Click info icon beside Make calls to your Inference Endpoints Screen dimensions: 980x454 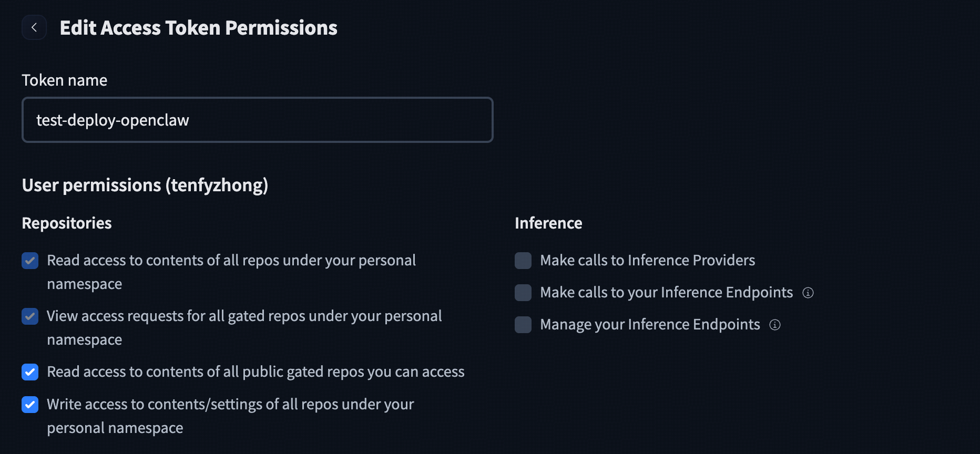pyautogui.click(x=808, y=293)
